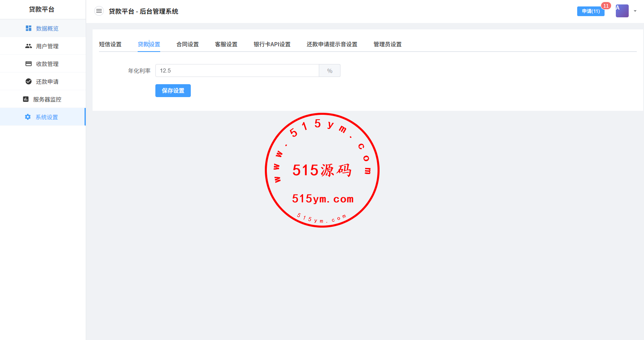This screenshot has height=340, width=644.
Task: Click the 申请(11) notification button
Action: tap(590, 11)
